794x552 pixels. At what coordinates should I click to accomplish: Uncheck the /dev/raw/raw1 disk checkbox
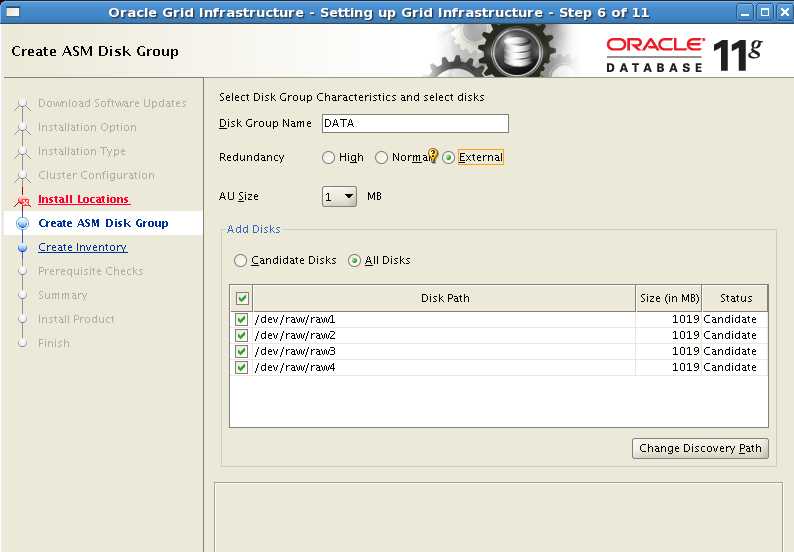point(242,320)
